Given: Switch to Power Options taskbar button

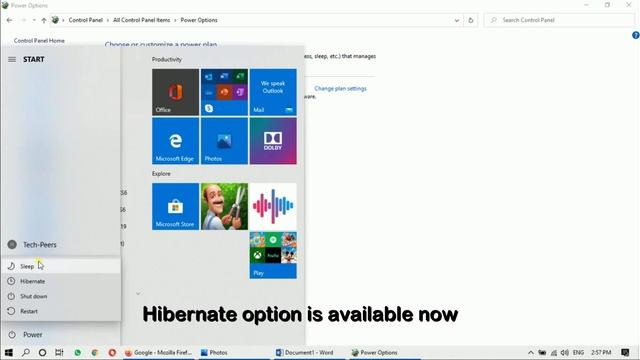Looking at the screenshot, I should click(384, 352).
